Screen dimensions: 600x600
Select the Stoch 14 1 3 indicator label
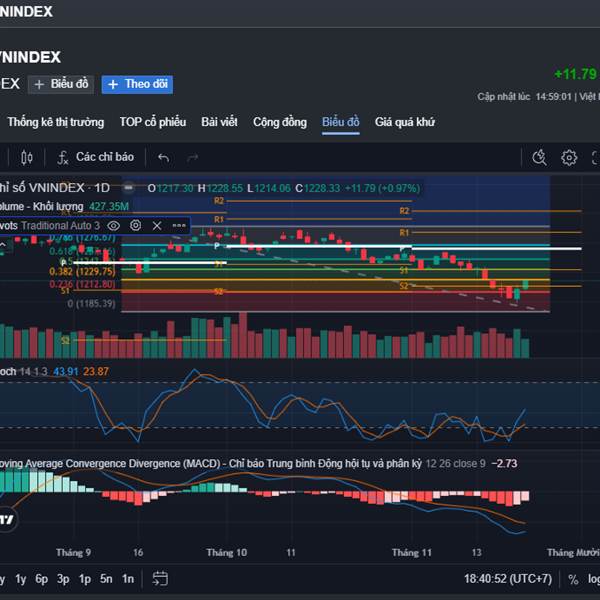[x=24, y=372]
